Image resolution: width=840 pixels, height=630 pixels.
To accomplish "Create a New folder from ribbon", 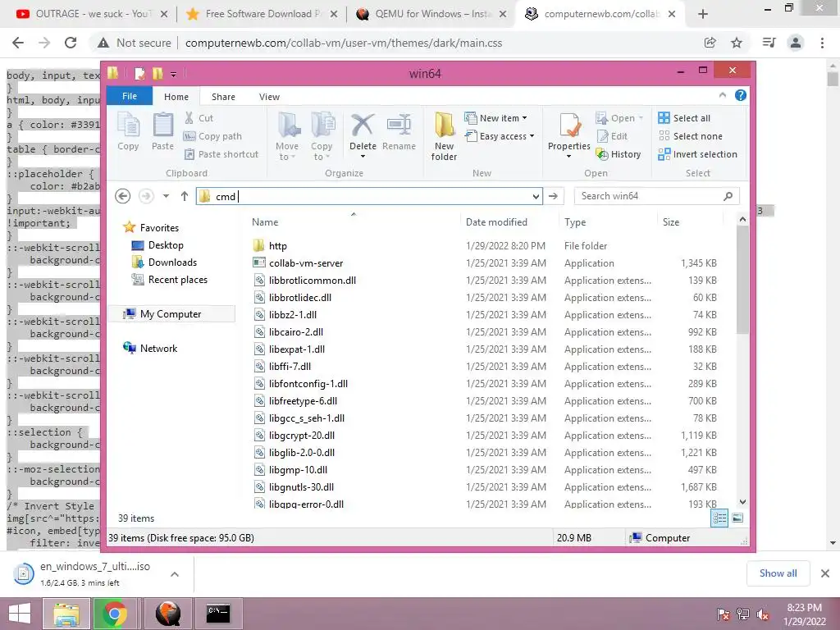I will tap(444, 136).
